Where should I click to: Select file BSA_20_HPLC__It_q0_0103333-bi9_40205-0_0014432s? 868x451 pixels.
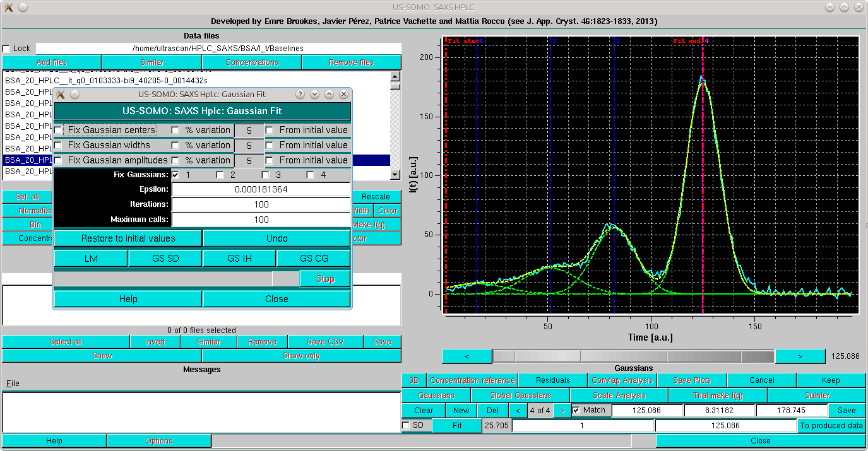[106, 81]
